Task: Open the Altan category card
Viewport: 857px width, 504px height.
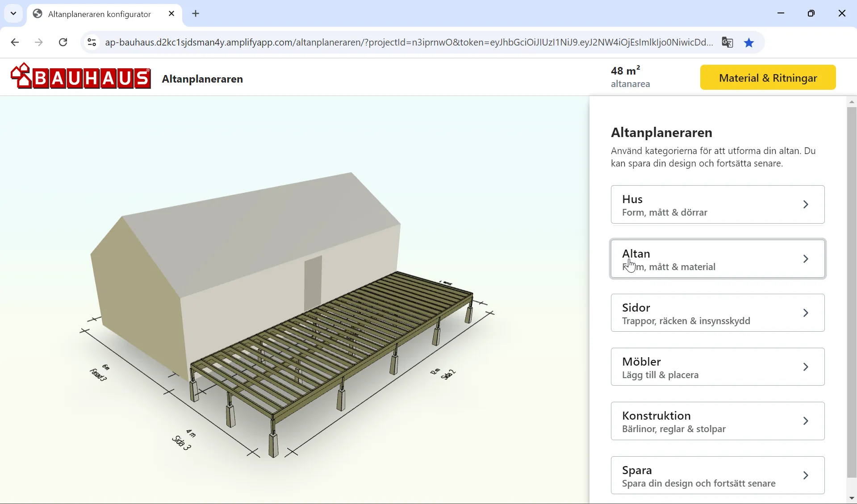Action: click(717, 259)
